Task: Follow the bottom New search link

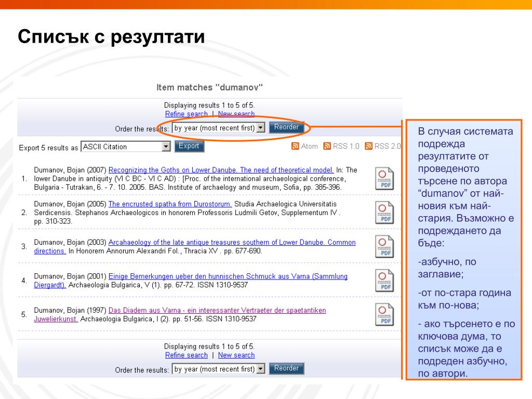Action: (236, 355)
